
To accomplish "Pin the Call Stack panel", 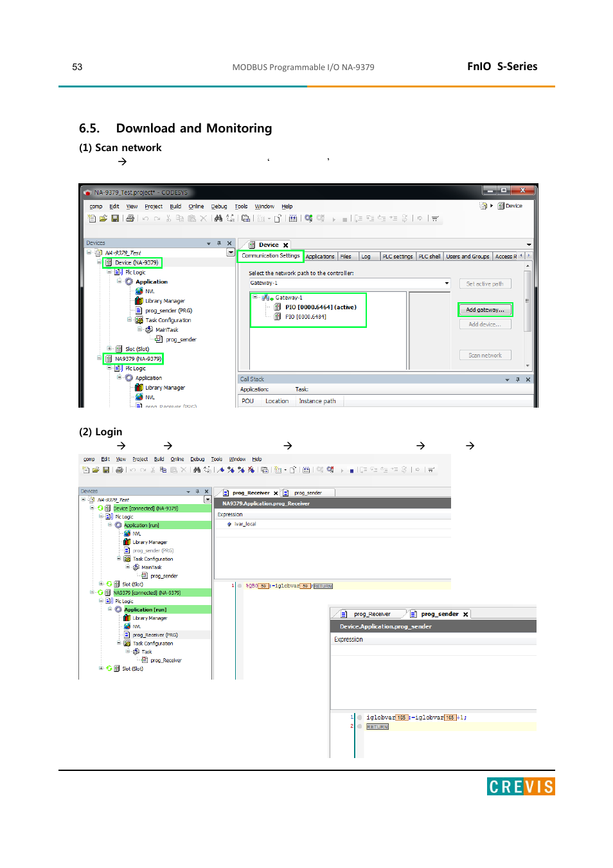I will pos(517,379).
